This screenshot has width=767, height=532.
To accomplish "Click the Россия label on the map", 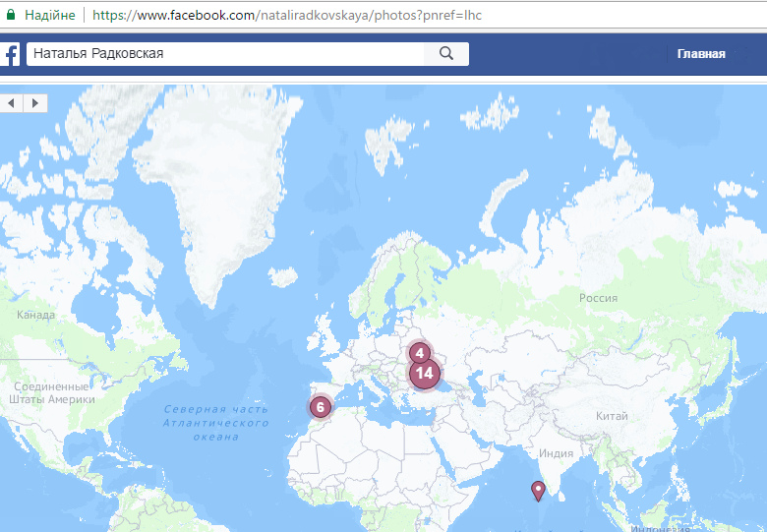I will coord(598,298).
